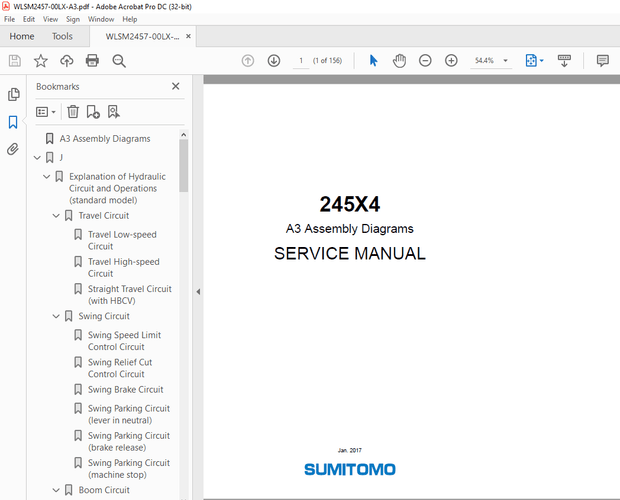Collapse the Swing Circuit bookmark
Viewport: 620px width, 500px height.
click(56, 316)
